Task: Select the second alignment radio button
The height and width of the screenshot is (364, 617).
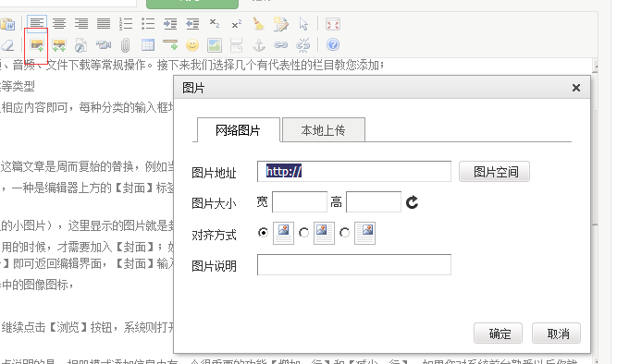Action: pos(303,233)
